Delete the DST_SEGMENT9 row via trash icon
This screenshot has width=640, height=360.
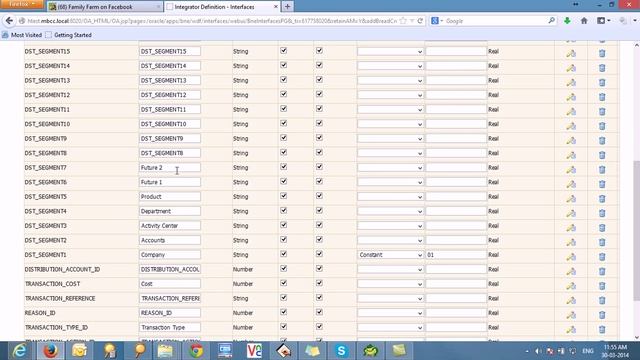click(602, 140)
